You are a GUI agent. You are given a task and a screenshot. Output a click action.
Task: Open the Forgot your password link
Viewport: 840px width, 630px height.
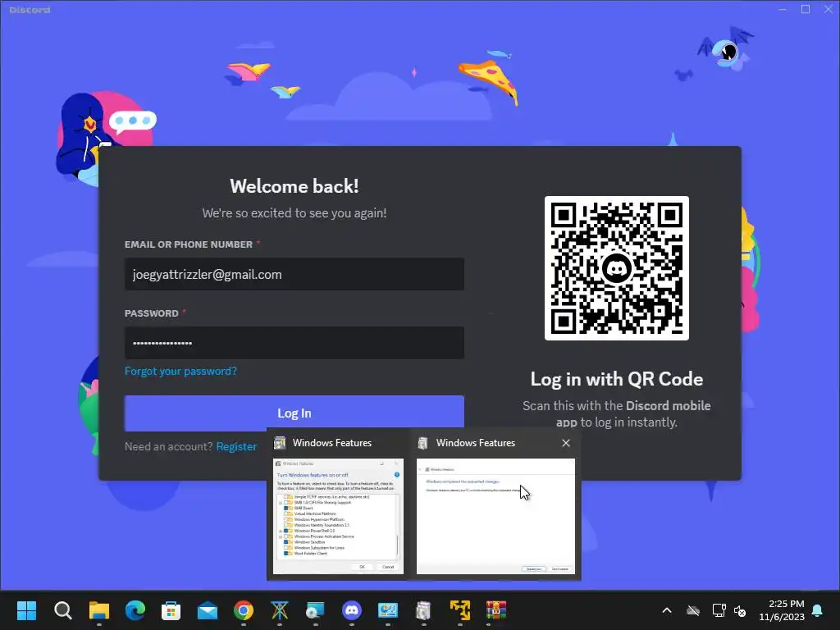(180, 371)
